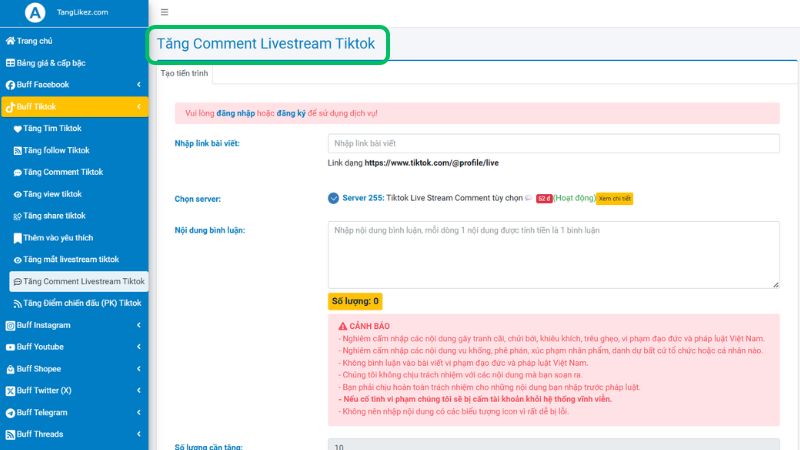Click the Số lượng cần tăng field
The width and height of the screenshot is (800, 450).
click(554, 444)
